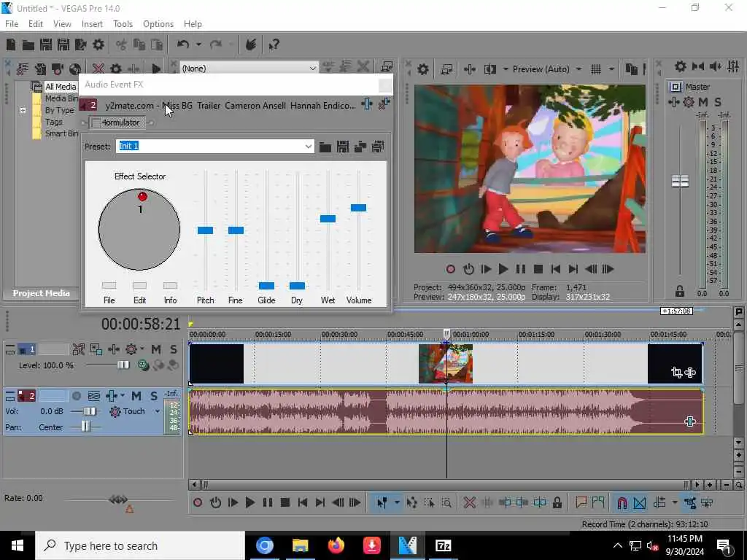Open preset folder icon next to Preset

[x=325, y=147]
